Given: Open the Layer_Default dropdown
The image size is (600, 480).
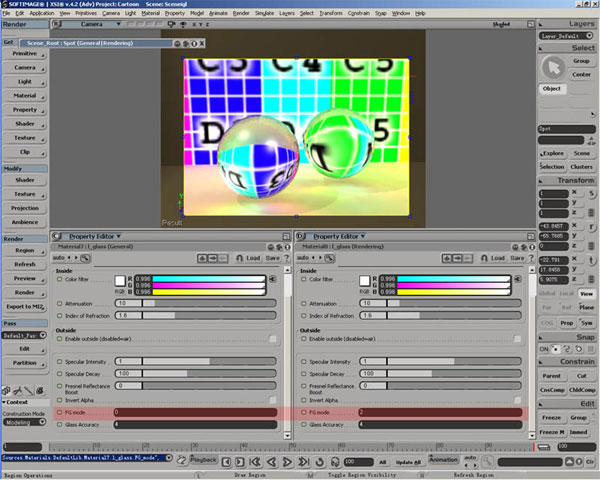Looking at the screenshot, I should click(x=589, y=36).
